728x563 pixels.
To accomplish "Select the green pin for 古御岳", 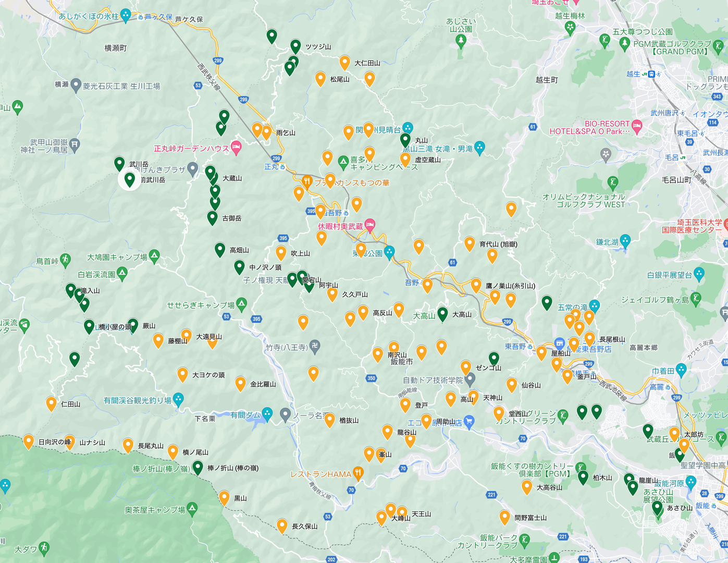I will coord(212,217).
